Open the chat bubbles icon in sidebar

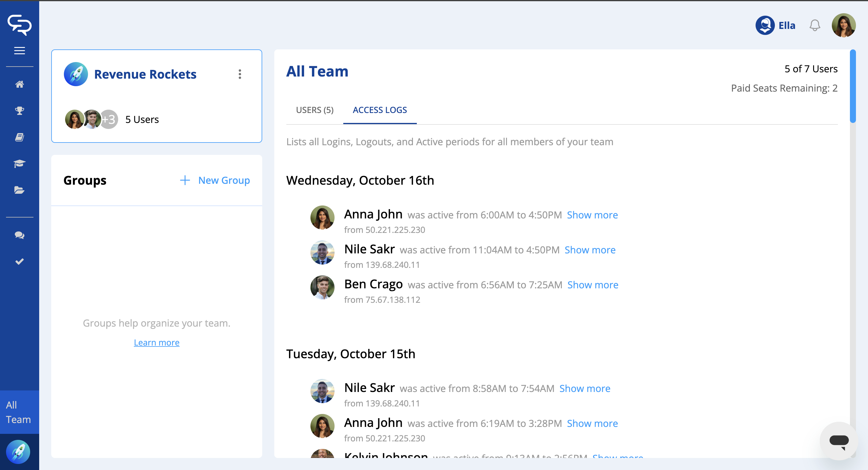[20, 235]
